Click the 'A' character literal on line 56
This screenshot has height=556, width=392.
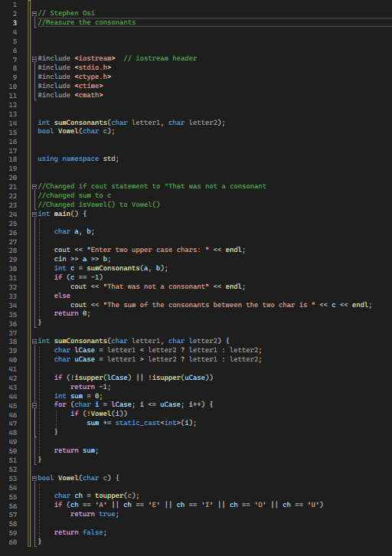[101, 505]
